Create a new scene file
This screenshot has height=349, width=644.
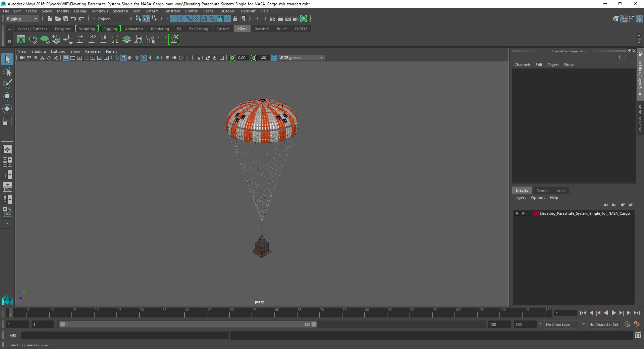50,19
